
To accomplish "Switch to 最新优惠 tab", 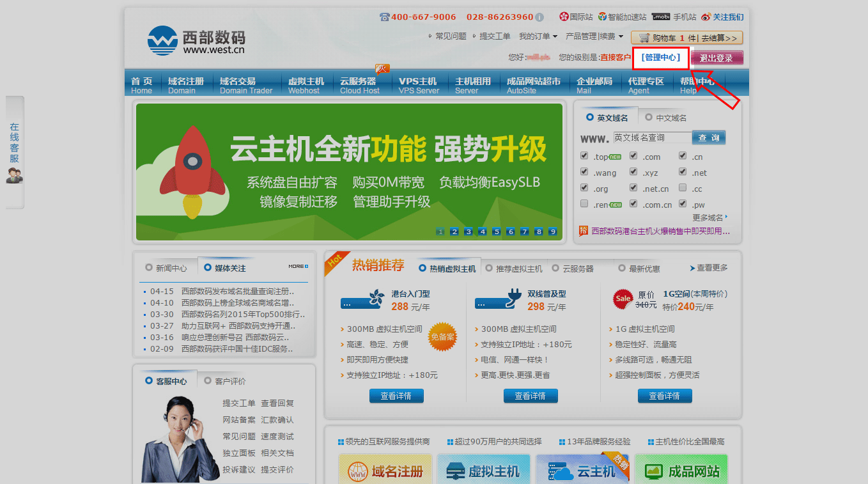I will [x=639, y=269].
